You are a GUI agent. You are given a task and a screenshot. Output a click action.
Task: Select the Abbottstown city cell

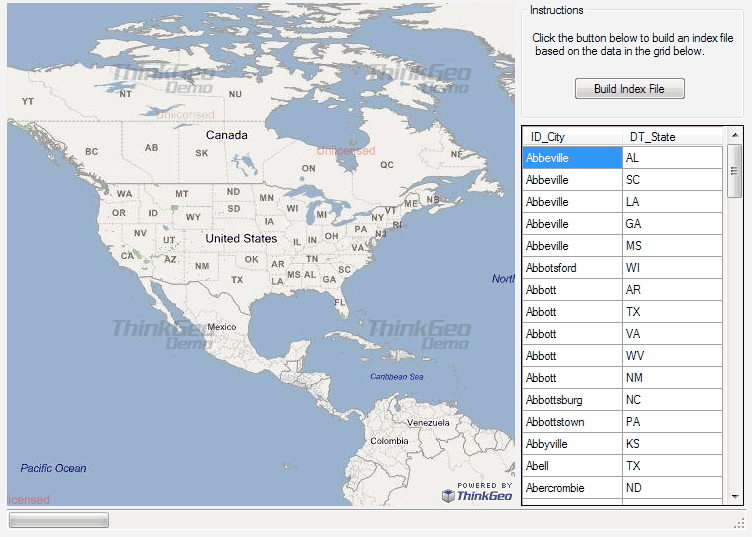[573, 422]
